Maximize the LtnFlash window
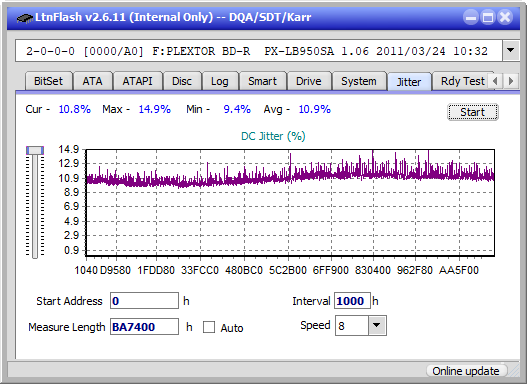Screen dimensions: 527x384 click(488, 17)
